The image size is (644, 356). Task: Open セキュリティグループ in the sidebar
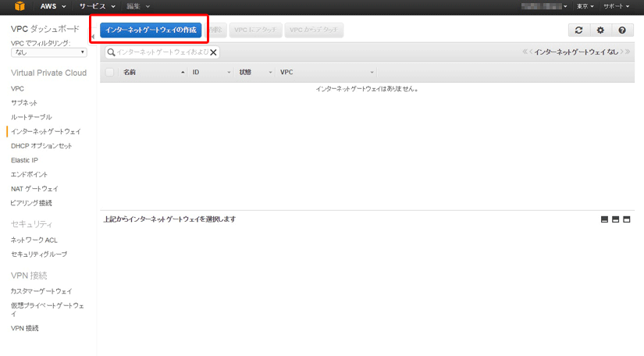pyautogui.click(x=39, y=255)
